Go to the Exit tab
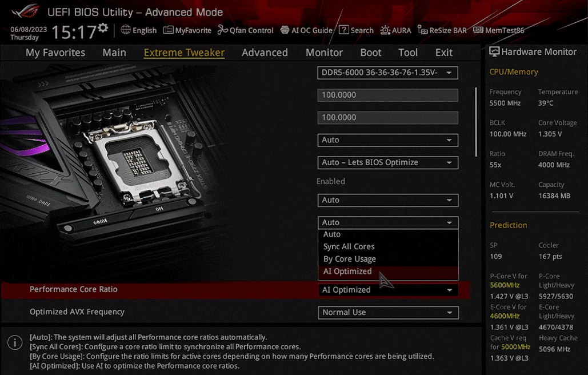The width and height of the screenshot is (588, 375). coord(444,53)
